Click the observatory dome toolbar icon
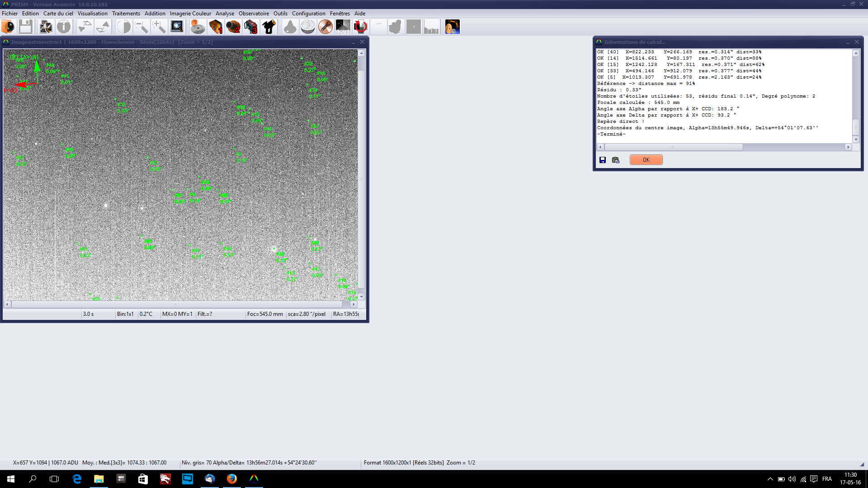The image size is (868, 488). coord(308,27)
